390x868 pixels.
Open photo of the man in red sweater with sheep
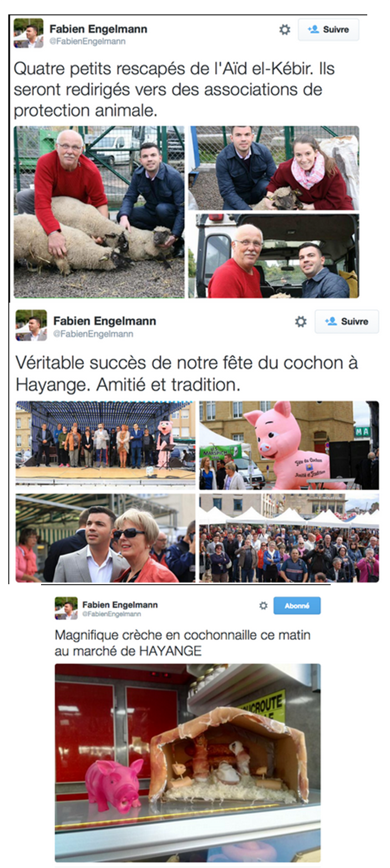tap(99, 212)
